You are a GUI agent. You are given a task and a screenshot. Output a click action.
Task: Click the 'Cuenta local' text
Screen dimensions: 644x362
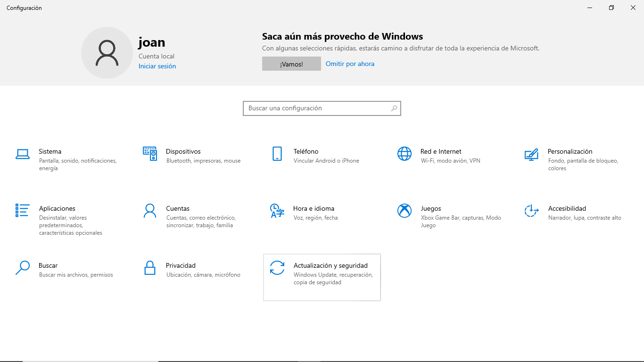(157, 56)
